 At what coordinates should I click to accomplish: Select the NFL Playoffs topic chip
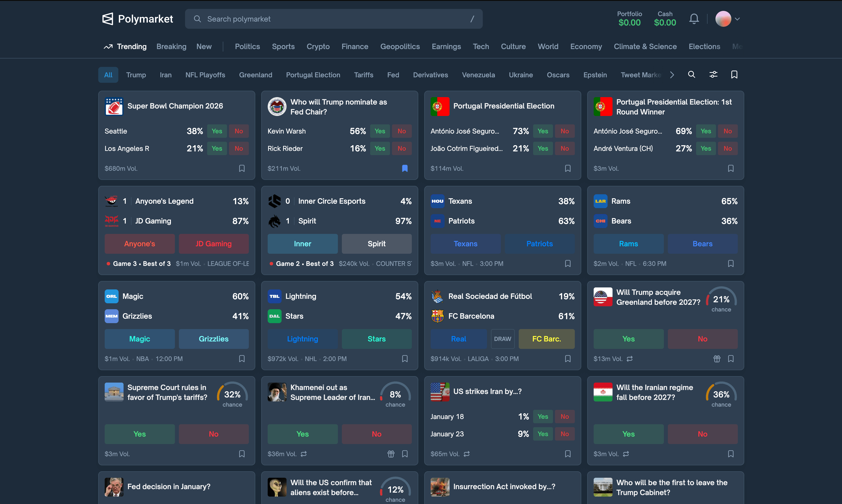205,75
